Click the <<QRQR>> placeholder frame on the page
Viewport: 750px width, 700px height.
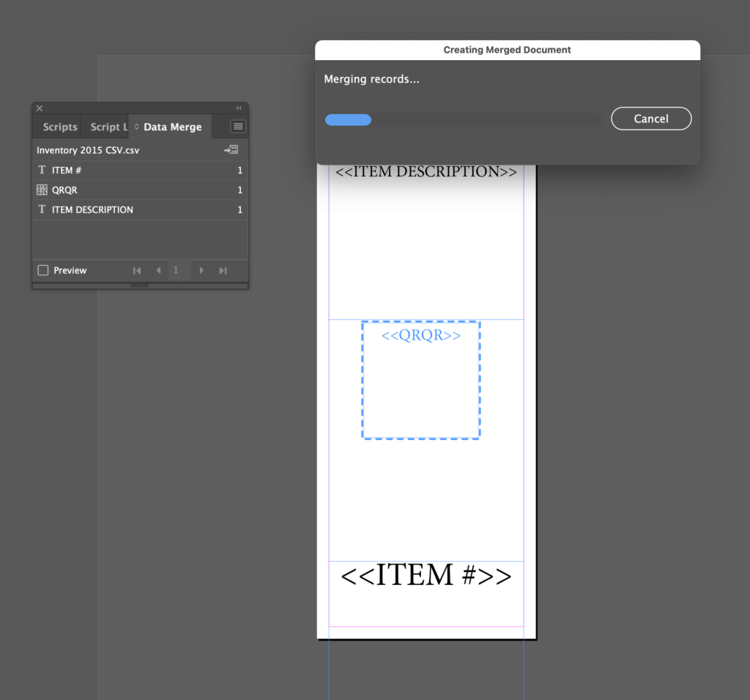click(x=421, y=379)
